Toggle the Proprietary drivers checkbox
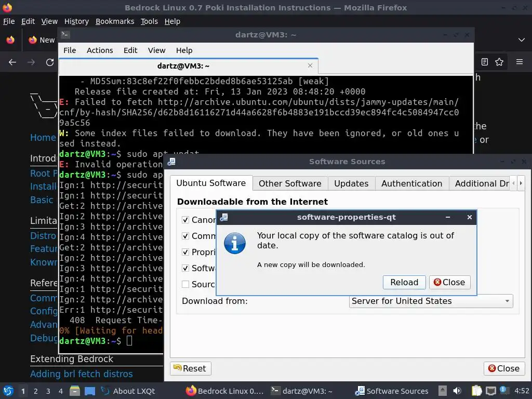Screen dimensions: 532x399 [185, 252]
